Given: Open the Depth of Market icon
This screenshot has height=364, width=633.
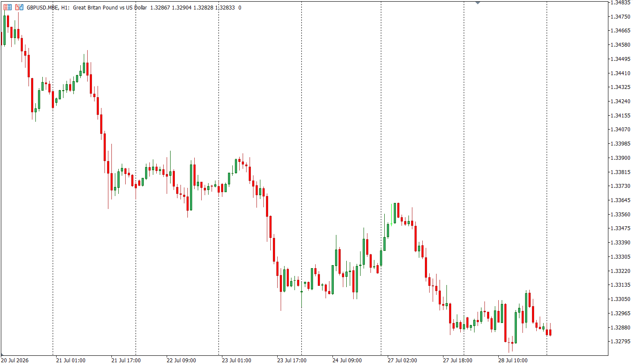Looking at the screenshot, I should pos(19,7).
